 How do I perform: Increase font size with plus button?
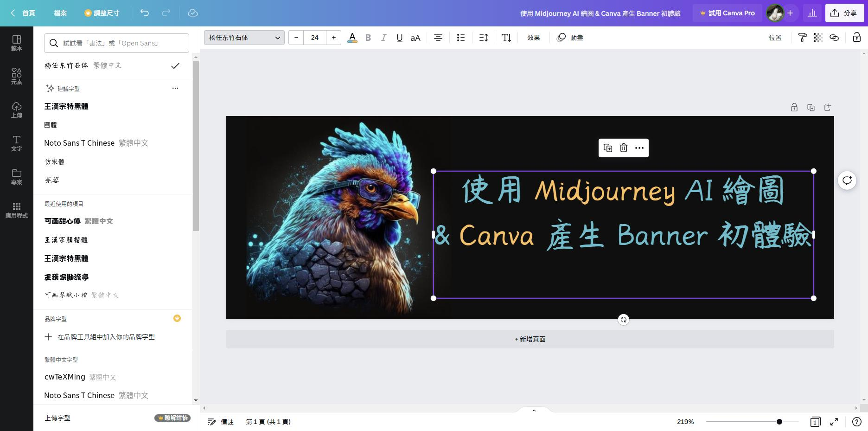click(333, 38)
